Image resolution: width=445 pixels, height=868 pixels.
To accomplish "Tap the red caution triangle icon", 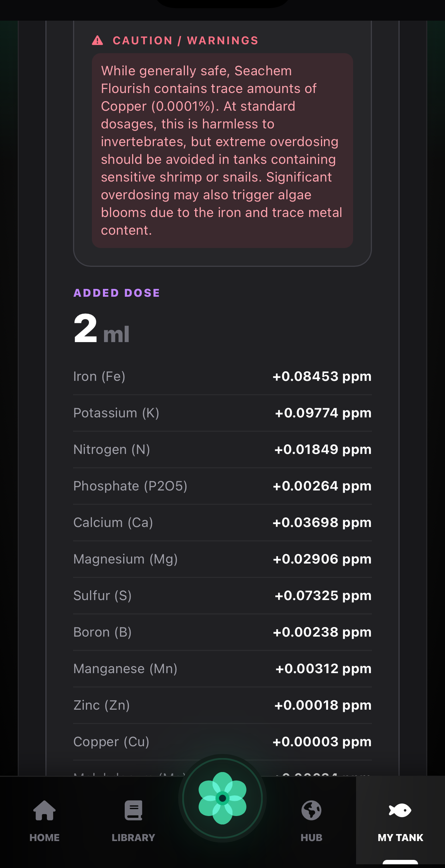I will tap(97, 40).
